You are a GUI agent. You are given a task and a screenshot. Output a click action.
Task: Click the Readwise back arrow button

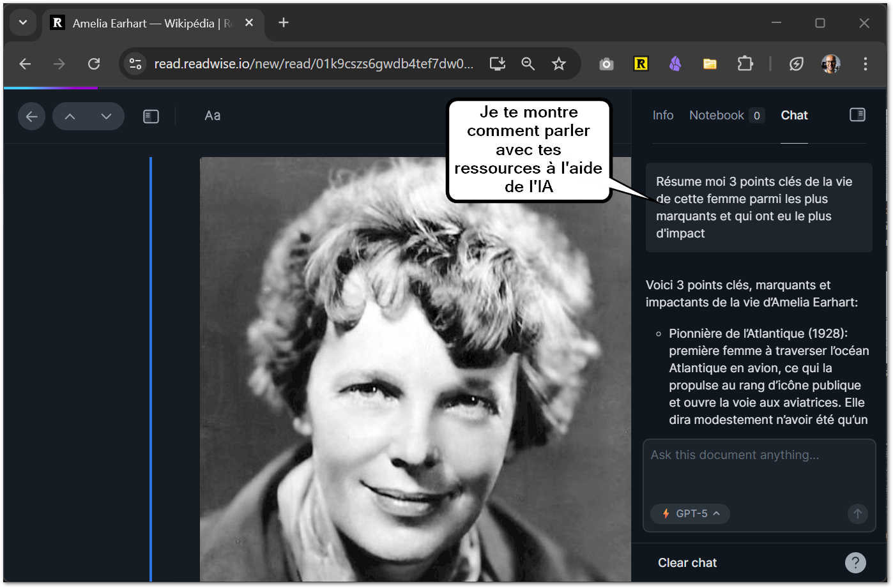(31, 116)
